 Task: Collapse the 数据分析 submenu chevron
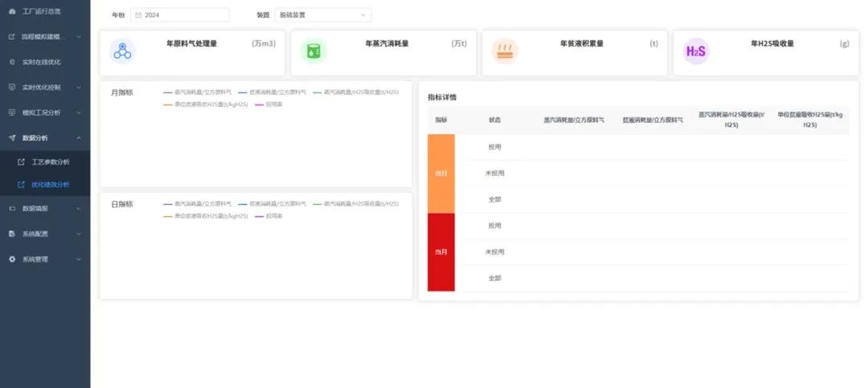pyautogui.click(x=79, y=138)
